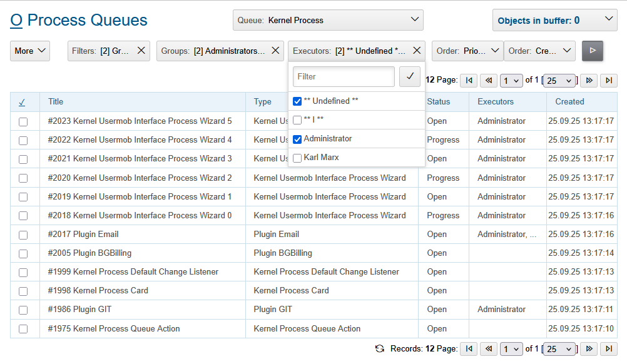
Task: Clear the Filters selection with X
Action: pos(141,51)
